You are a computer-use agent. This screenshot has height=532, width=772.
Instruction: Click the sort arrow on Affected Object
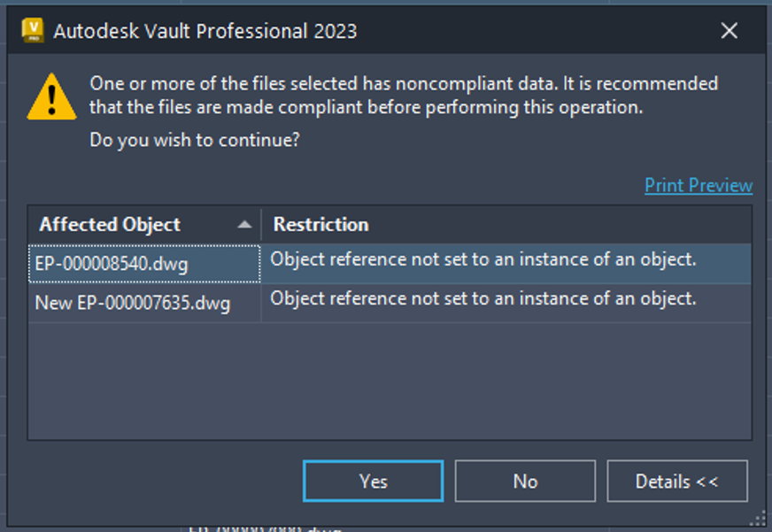coord(245,225)
